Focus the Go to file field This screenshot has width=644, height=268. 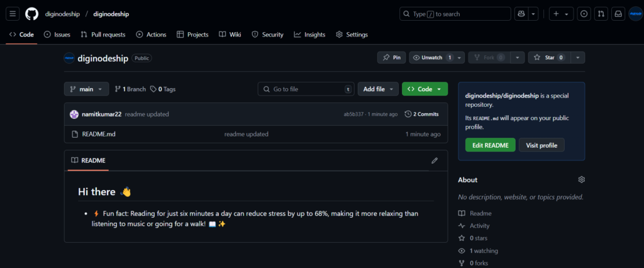tap(306, 89)
